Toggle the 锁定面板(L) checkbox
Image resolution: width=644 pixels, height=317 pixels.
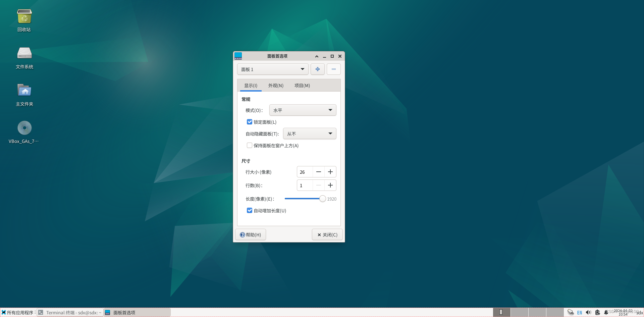(x=249, y=122)
